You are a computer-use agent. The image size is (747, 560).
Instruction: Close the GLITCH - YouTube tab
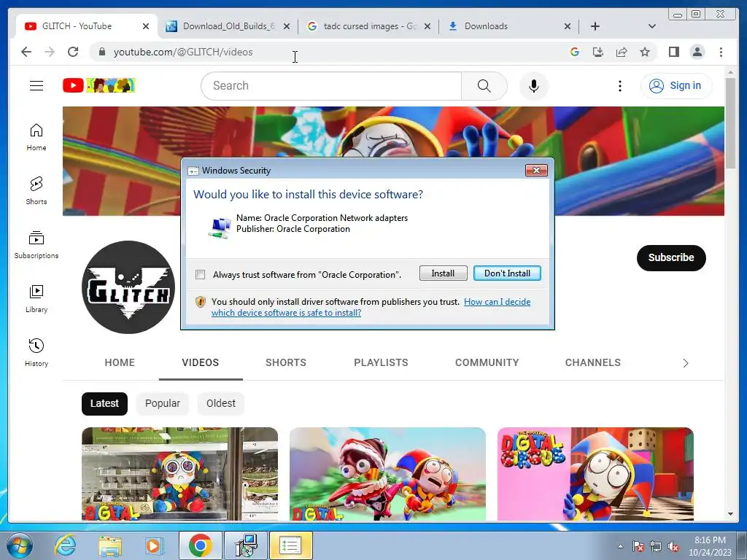(x=146, y=26)
